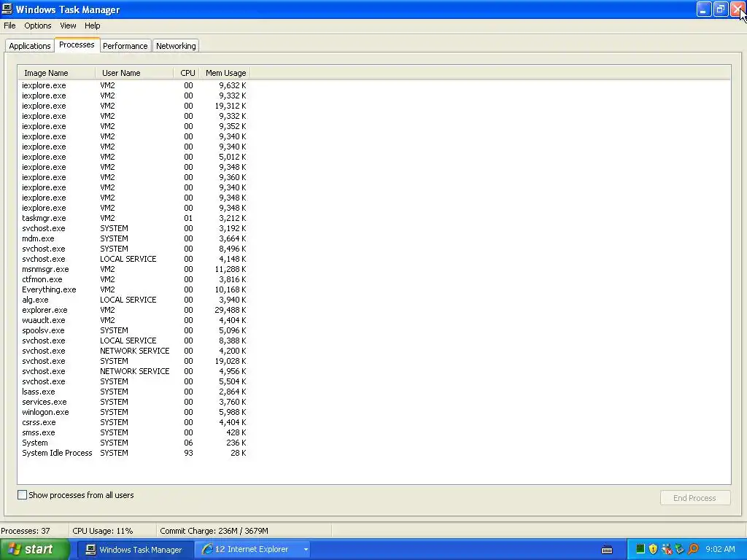Open the Windows start menu
Image resolution: width=747 pixels, height=560 pixels.
34,550
